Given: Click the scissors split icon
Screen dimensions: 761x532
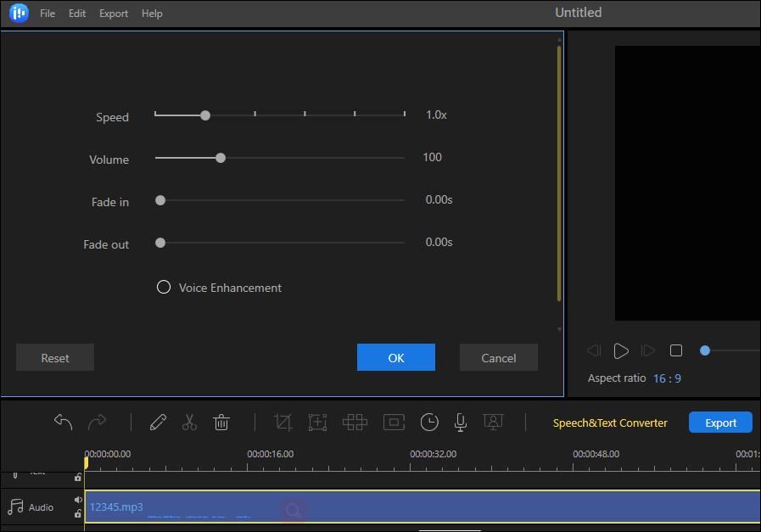Looking at the screenshot, I should point(189,422).
